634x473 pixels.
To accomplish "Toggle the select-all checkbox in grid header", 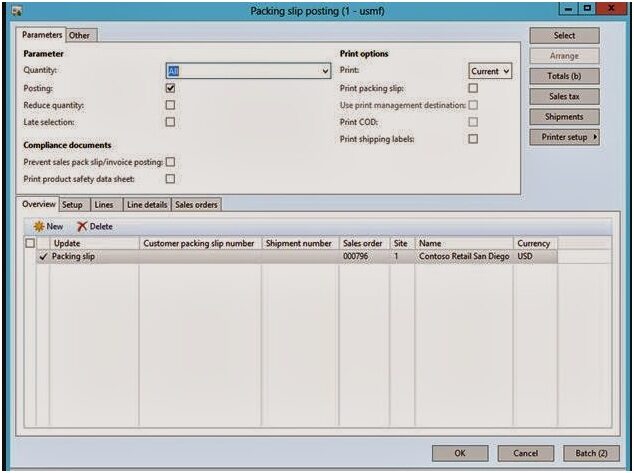I will (29, 243).
